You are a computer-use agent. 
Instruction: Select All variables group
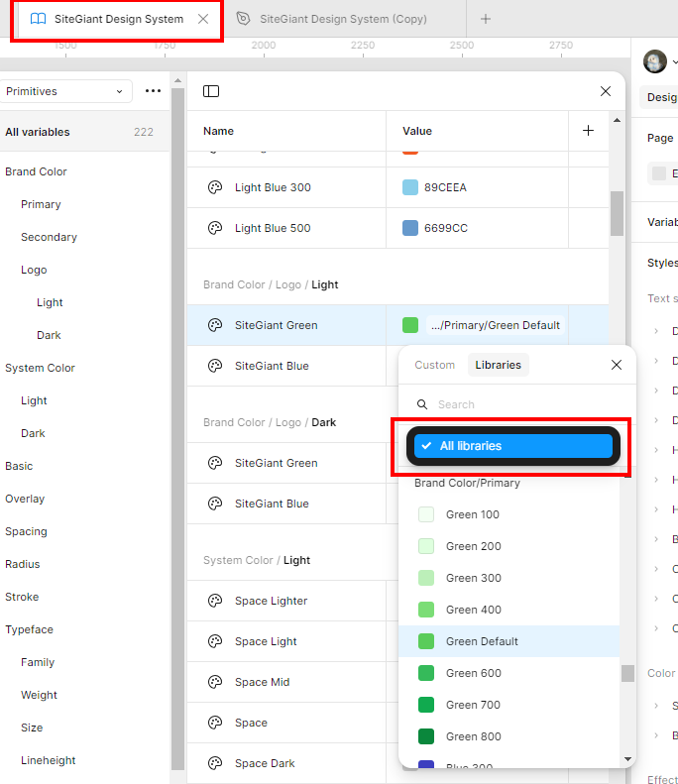[84, 132]
